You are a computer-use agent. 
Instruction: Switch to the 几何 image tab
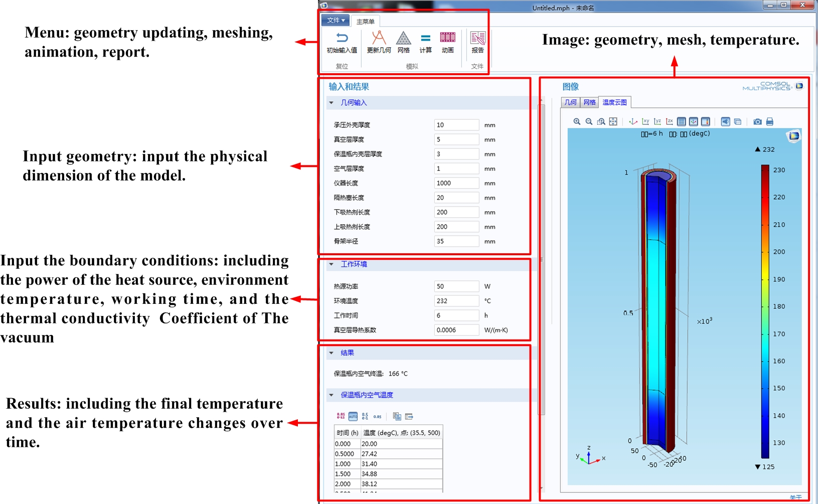570,102
